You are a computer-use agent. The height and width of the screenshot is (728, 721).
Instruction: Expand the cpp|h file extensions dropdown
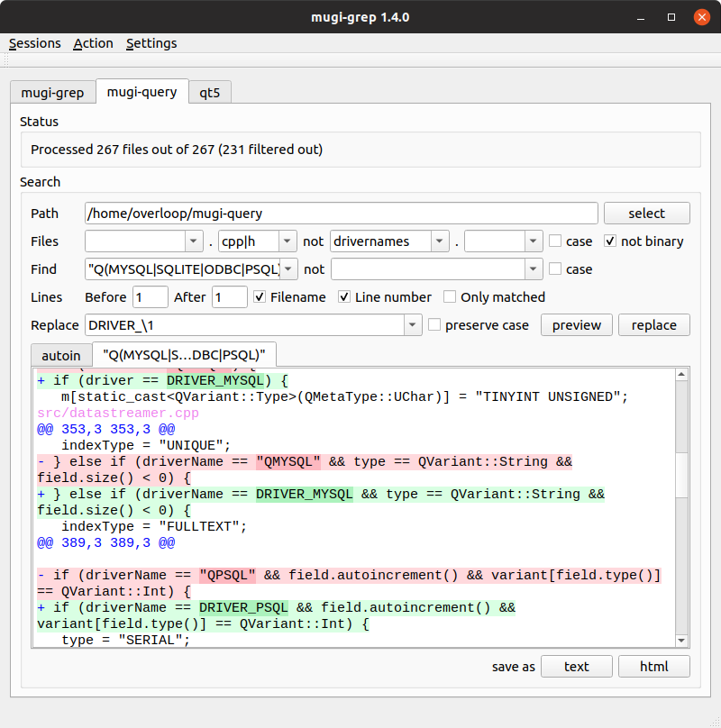[x=288, y=241]
